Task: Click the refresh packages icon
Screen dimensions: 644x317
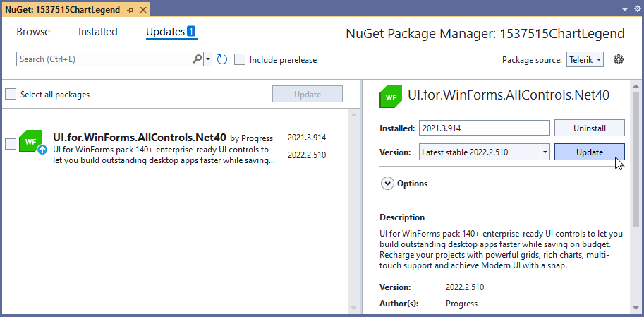Action: [x=222, y=59]
